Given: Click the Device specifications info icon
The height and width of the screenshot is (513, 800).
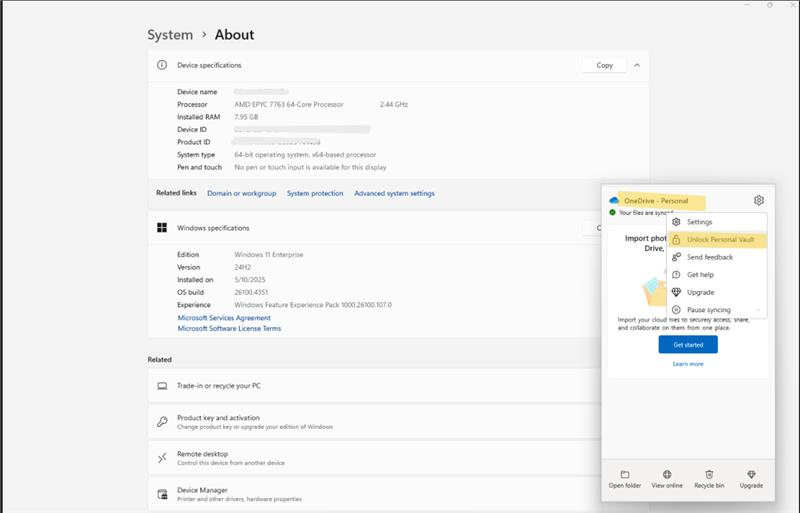Looking at the screenshot, I should [x=162, y=65].
